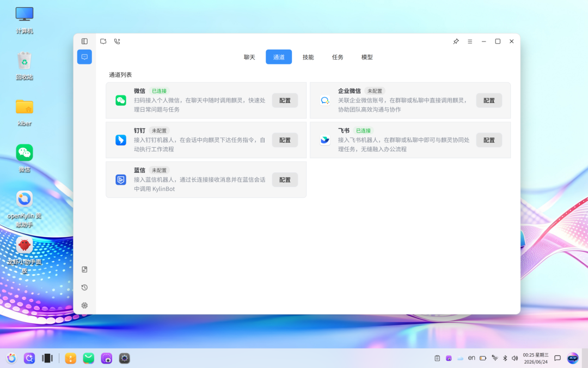Click the 未配置 badge next to 企业微信

pyautogui.click(x=375, y=91)
